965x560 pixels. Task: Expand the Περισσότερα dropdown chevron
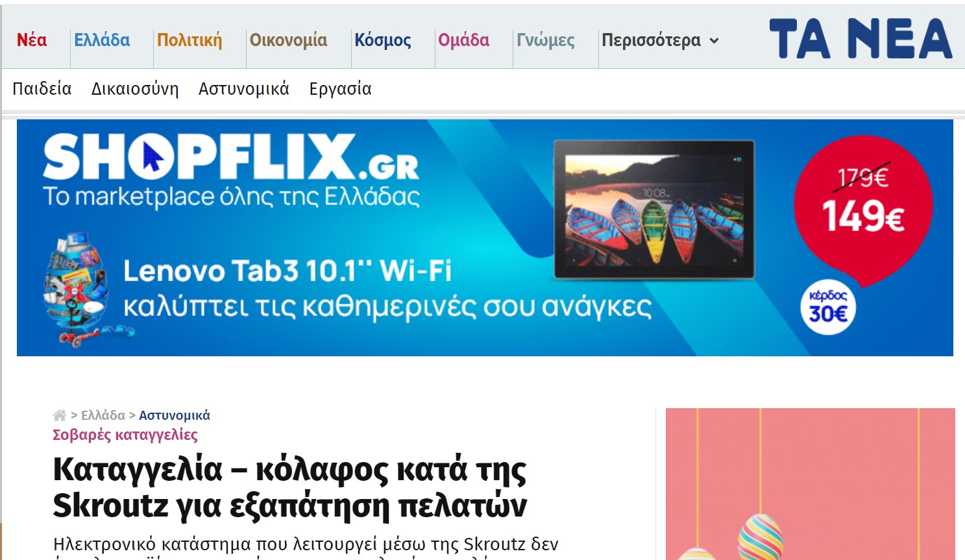714,40
